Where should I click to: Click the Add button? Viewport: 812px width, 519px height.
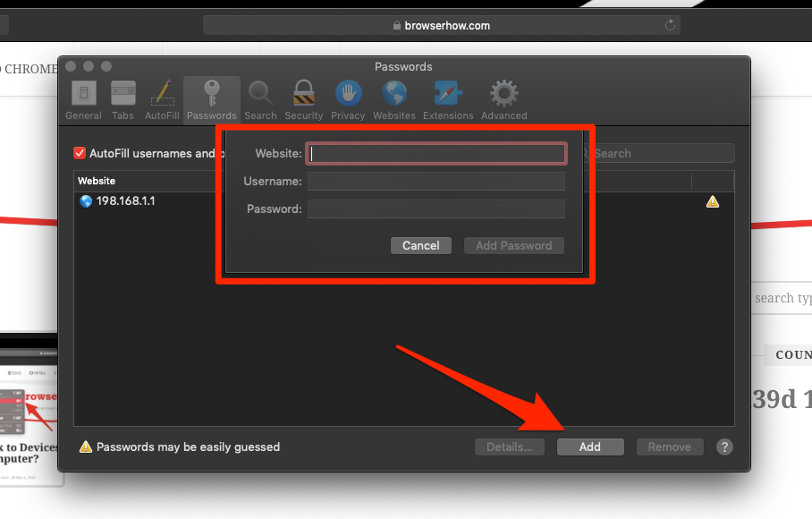[x=590, y=447]
